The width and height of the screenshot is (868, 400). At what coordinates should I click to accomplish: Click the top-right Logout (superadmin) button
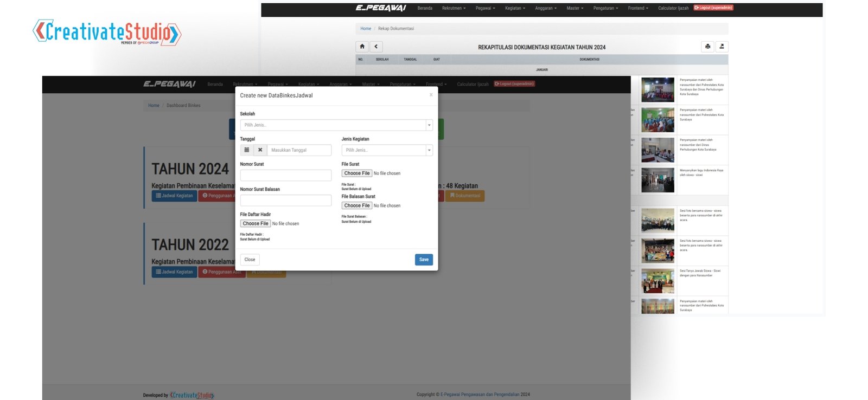coord(713,8)
